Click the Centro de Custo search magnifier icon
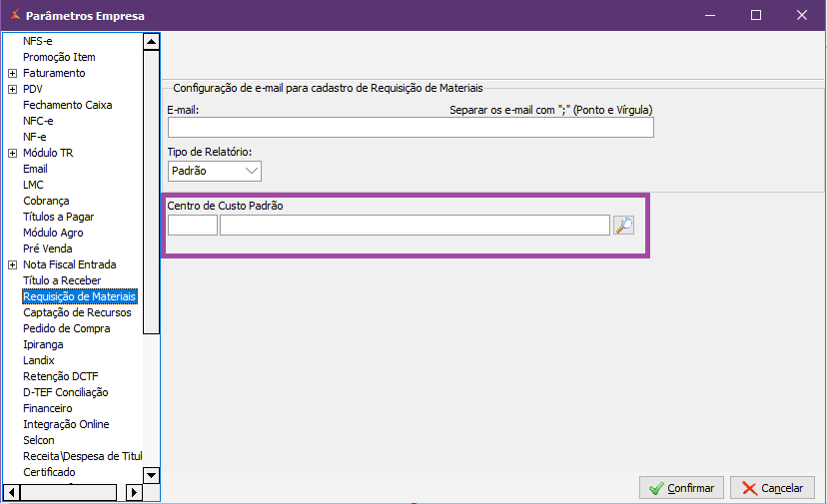 tap(624, 226)
